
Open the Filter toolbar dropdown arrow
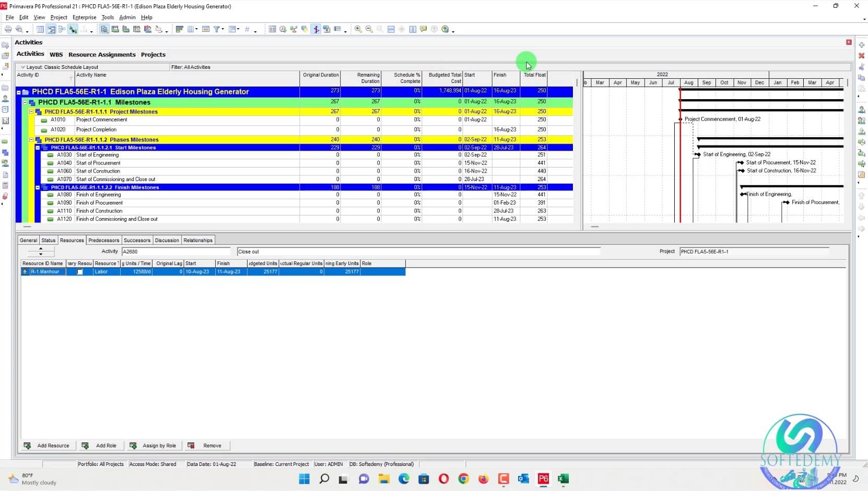pos(223,30)
